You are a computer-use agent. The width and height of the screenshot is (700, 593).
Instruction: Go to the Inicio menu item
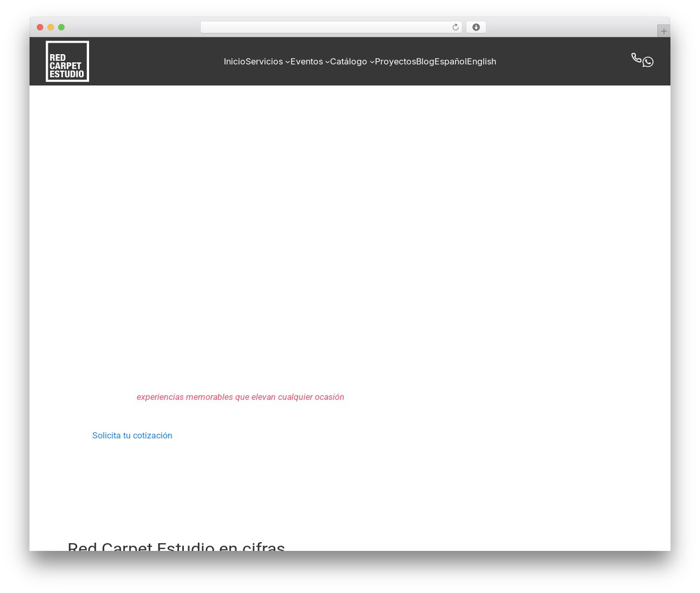click(x=234, y=61)
